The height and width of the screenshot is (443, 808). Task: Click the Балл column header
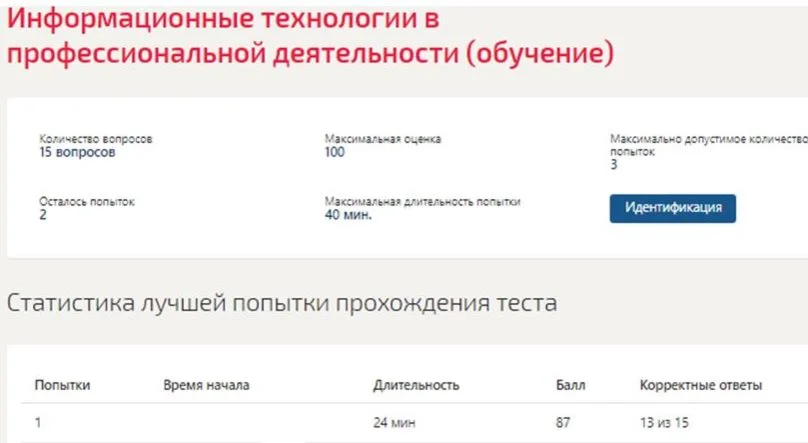[x=571, y=385]
